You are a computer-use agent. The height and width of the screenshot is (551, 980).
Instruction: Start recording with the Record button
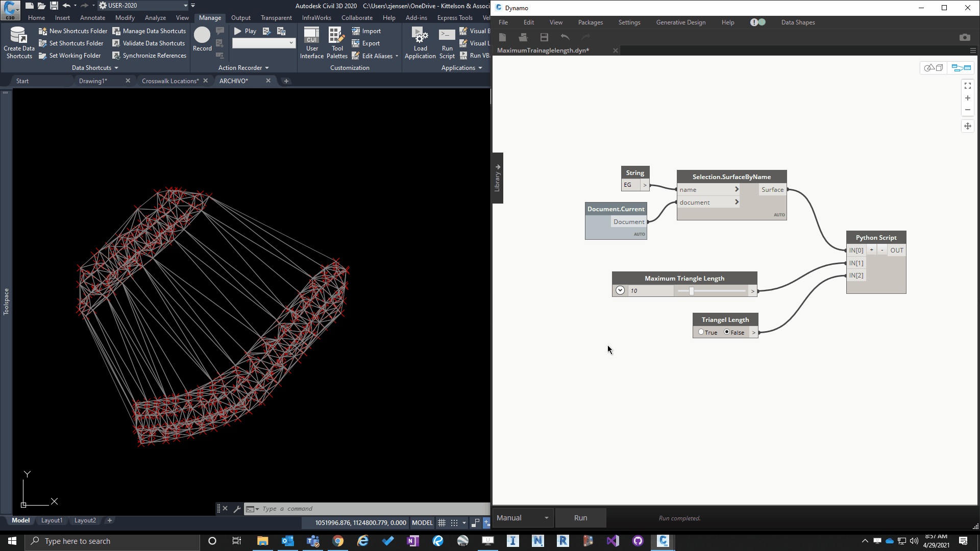click(x=202, y=39)
